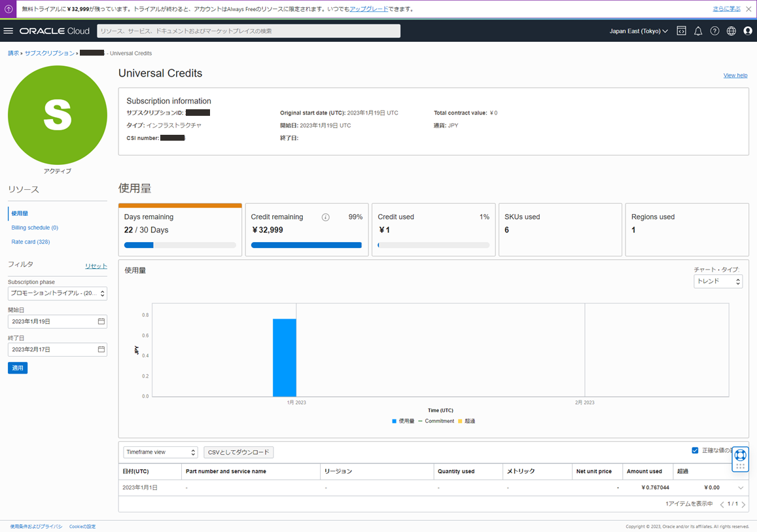Open Billing schedule (0)
757x532 pixels.
coord(35,227)
